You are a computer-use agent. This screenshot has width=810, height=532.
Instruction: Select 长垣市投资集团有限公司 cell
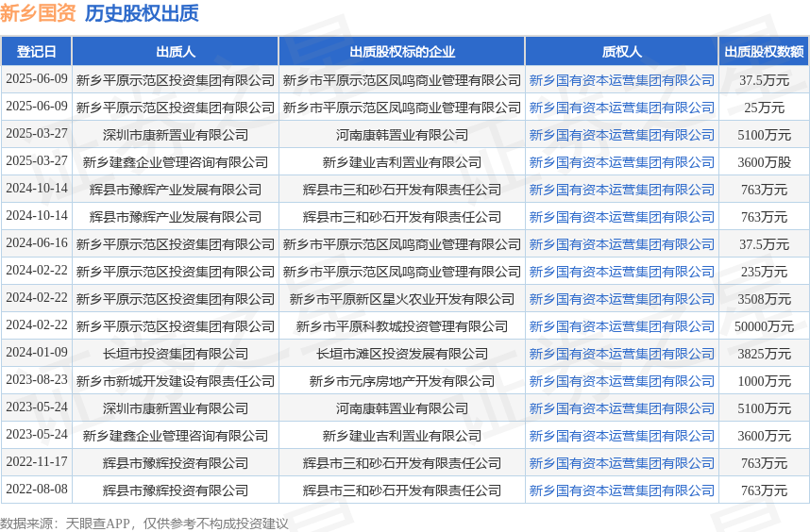(x=176, y=354)
